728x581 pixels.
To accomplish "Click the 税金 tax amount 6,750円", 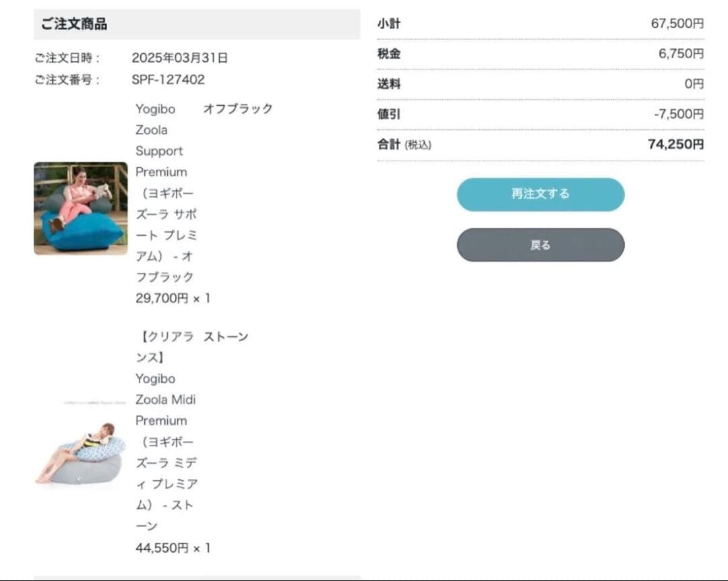I will tap(681, 53).
